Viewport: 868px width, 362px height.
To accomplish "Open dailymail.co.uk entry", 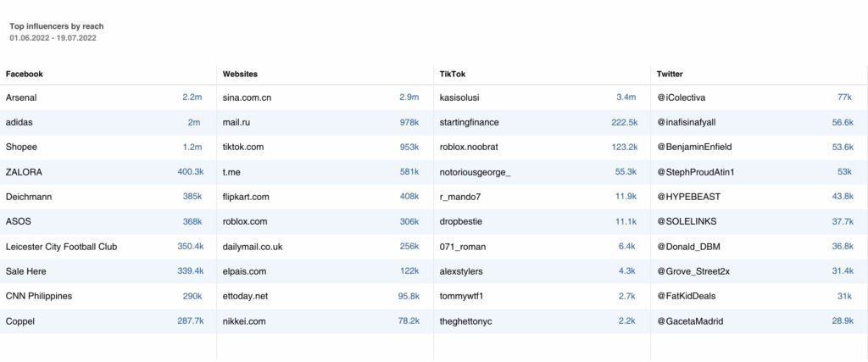I will tap(253, 247).
